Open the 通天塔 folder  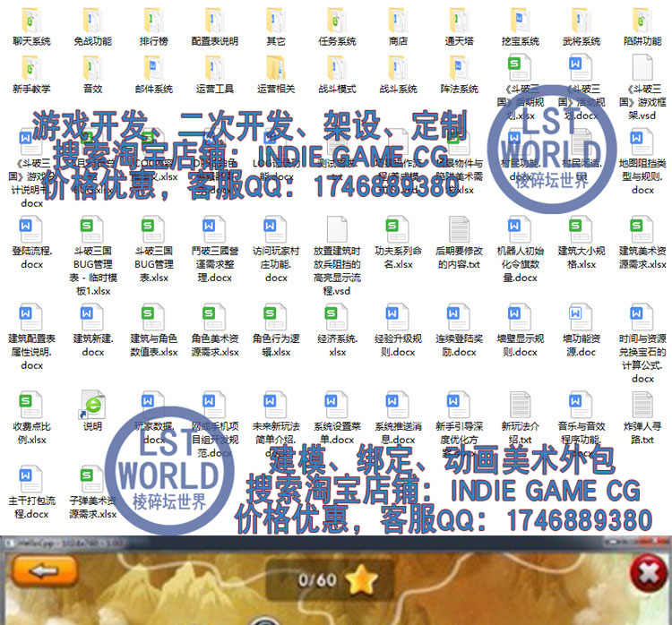pyautogui.click(x=459, y=27)
